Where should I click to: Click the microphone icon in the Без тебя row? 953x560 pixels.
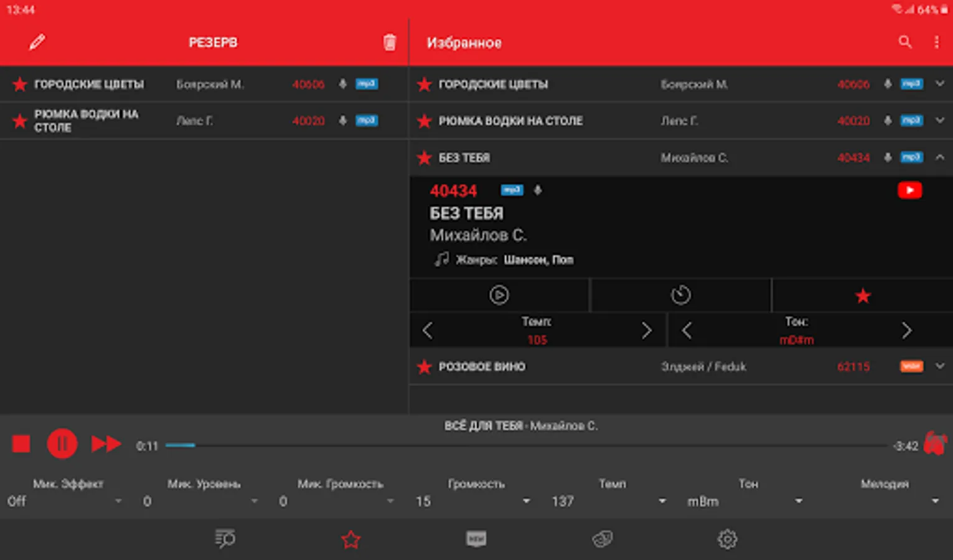point(888,157)
